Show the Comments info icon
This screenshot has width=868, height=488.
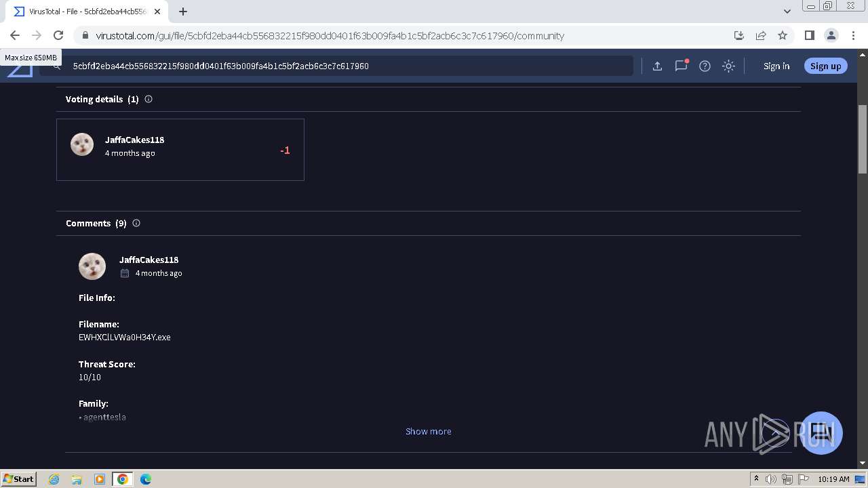(x=136, y=223)
